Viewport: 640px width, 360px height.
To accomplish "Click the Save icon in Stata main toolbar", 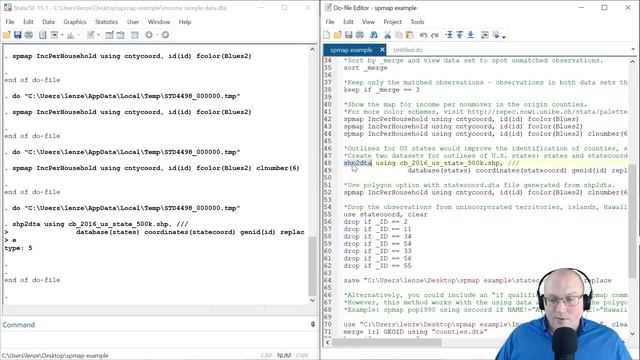I will pyautogui.click(x=18, y=35).
